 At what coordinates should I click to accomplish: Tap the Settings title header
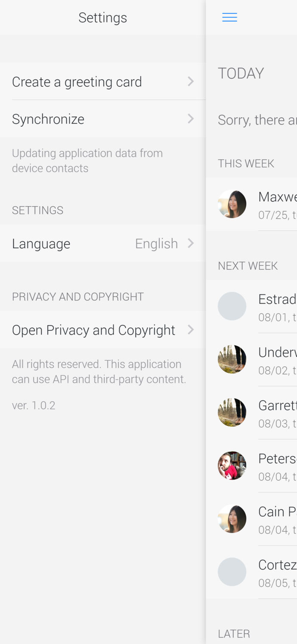103,18
